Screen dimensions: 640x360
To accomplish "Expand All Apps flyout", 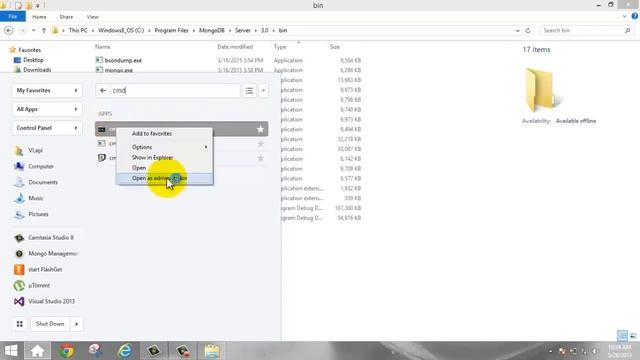I will 47,109.
